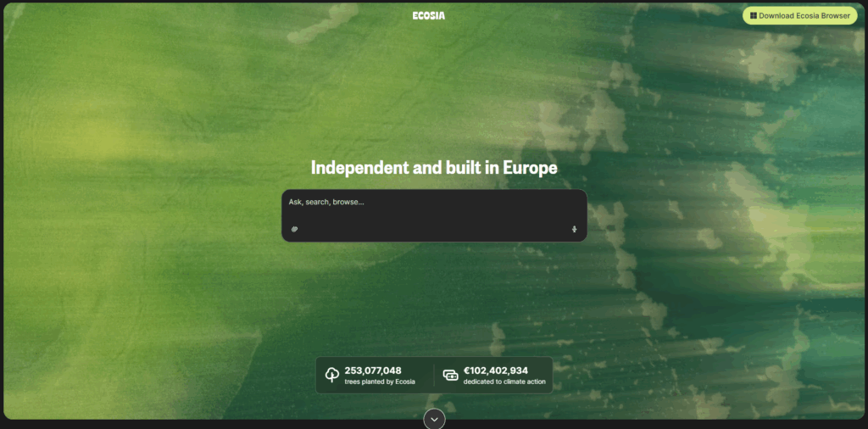Click the €102,402,934 amount
The image size is (868, 429).
(496, 370)
